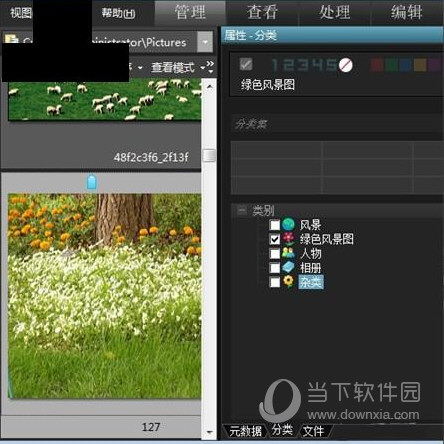
Task: Click the file label 127
Action: (x=151, y=427)
